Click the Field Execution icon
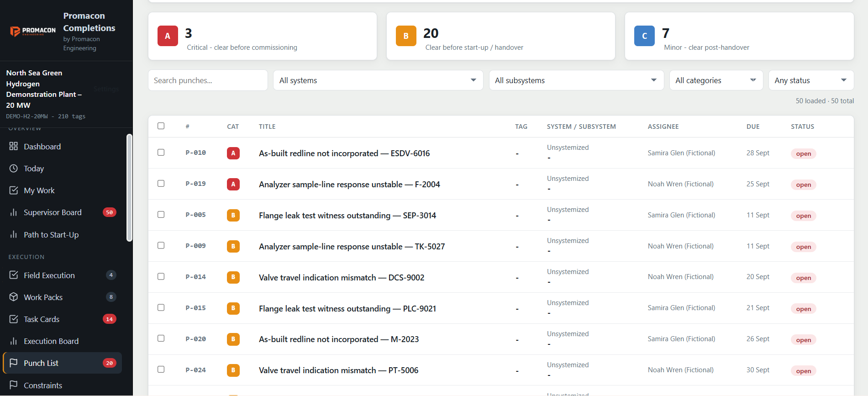Screen dimensions: 868x396 point(14,275)
